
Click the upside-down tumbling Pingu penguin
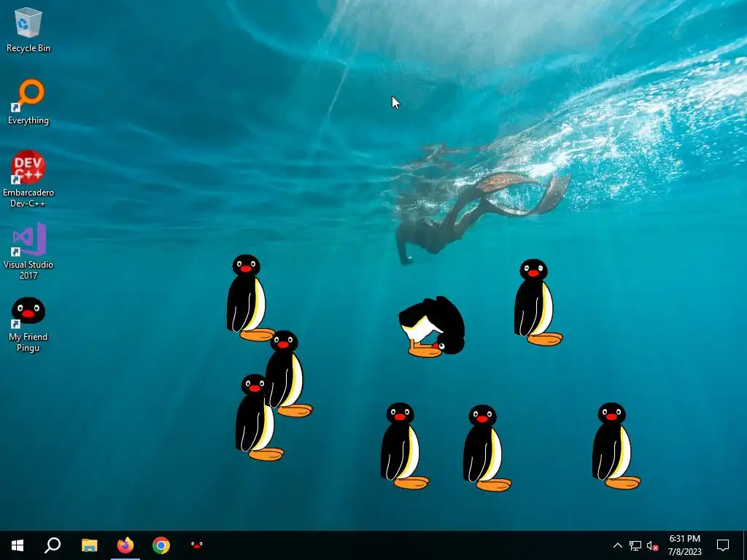[x=432, y=327]
